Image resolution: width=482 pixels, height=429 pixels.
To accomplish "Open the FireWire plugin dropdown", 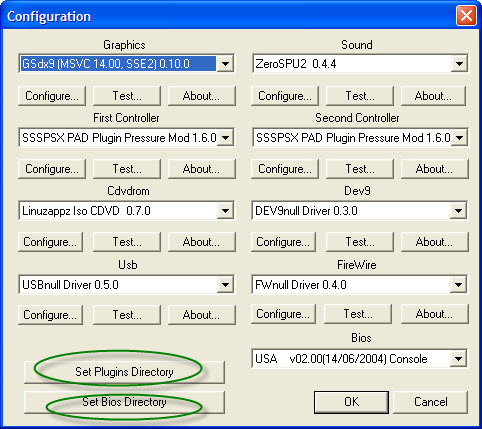I will point(458,285).
